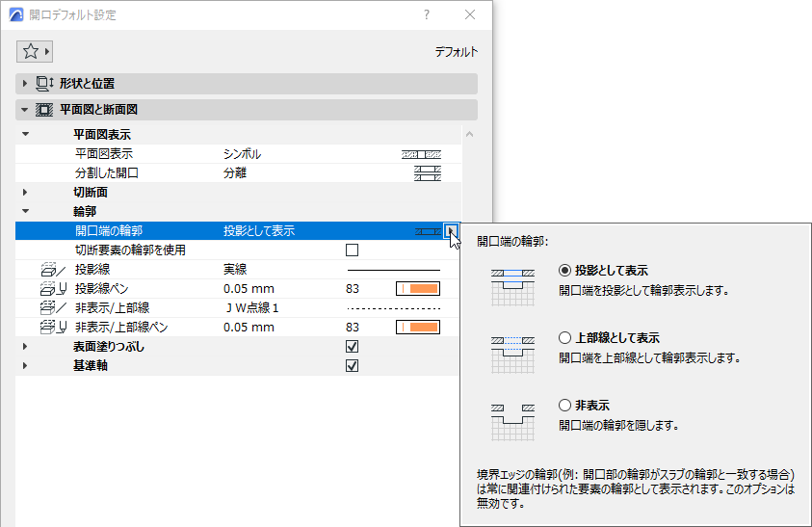812x527 pixels.
Task: Click the 平面図表示 symbol preview icon
Action: point(422,154)
